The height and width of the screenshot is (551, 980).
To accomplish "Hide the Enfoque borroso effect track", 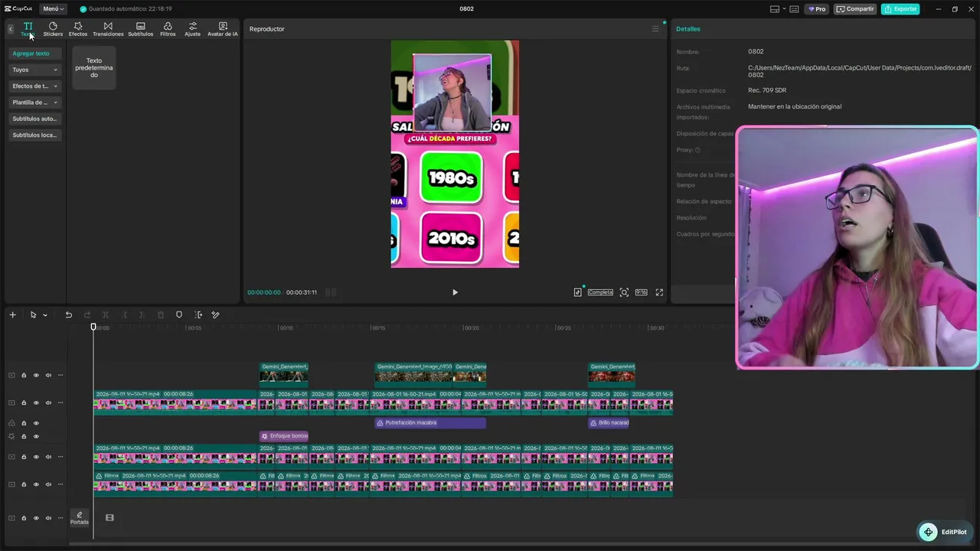I will click(x=36, y=436).
